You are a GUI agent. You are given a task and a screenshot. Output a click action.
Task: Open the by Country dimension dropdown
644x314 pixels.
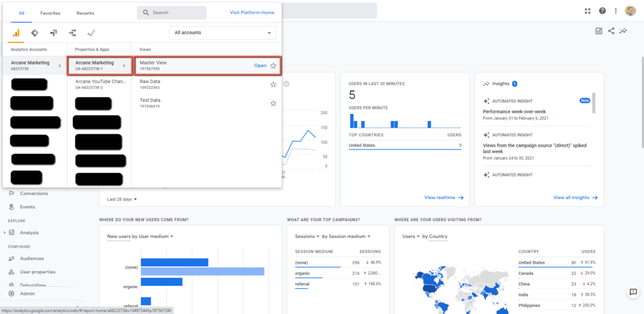pyautogui.click(x=435, y=237)
